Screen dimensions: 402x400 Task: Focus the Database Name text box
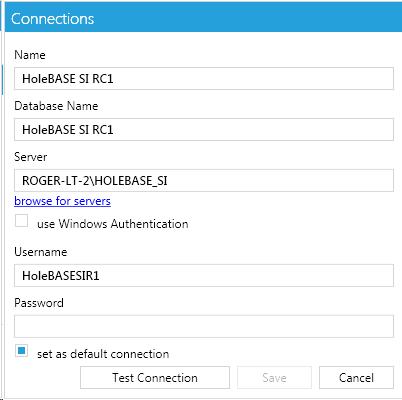(204, 129)
